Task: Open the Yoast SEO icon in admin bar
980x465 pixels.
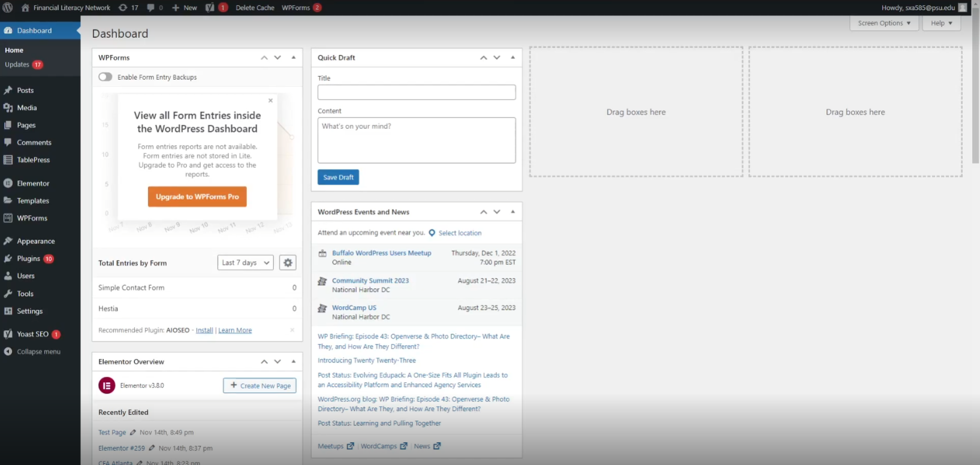Action: click(x=210, y=8)
